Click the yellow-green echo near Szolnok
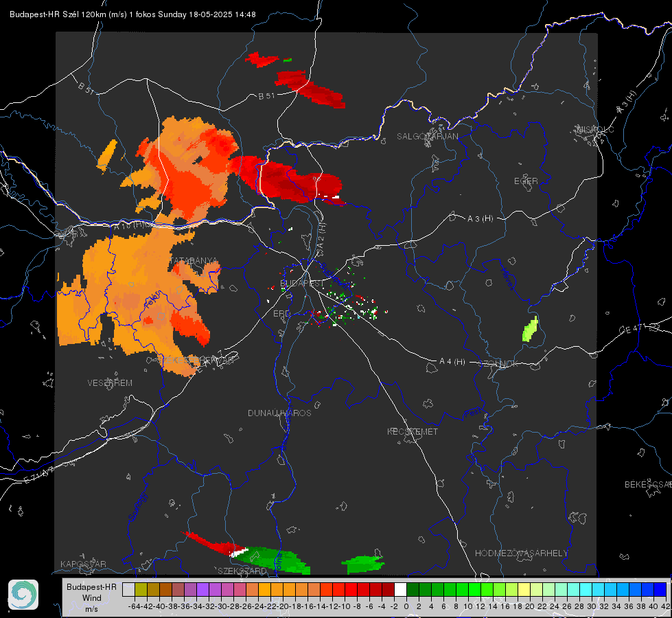 (x=531, y=330)
